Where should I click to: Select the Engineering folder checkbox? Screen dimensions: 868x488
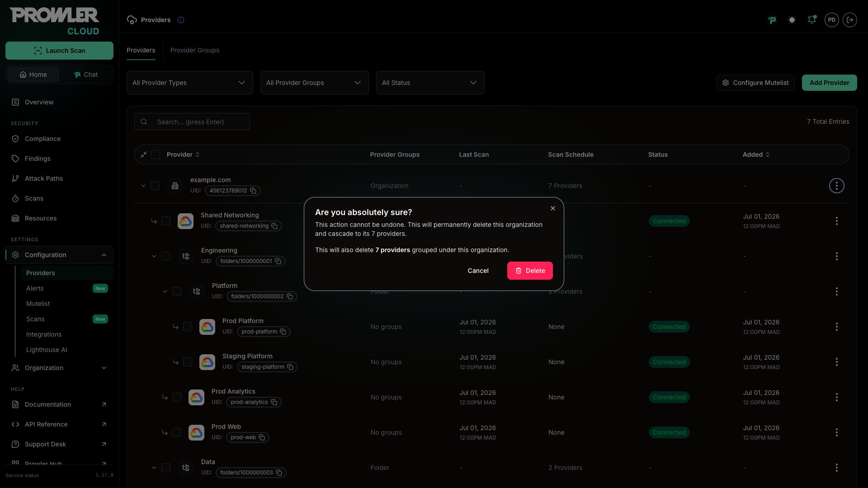point(166,256)
